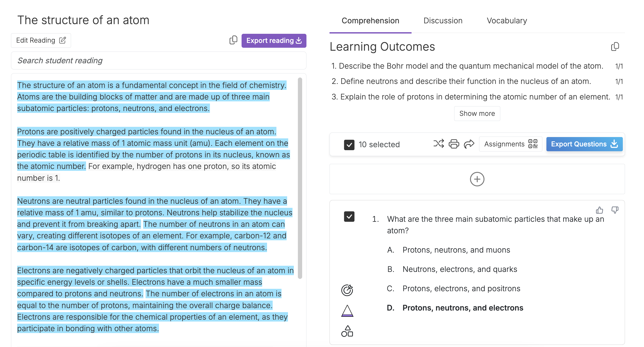Expand outcomes with Show more
Screen dimensions: 644x347
coord(477,113)
